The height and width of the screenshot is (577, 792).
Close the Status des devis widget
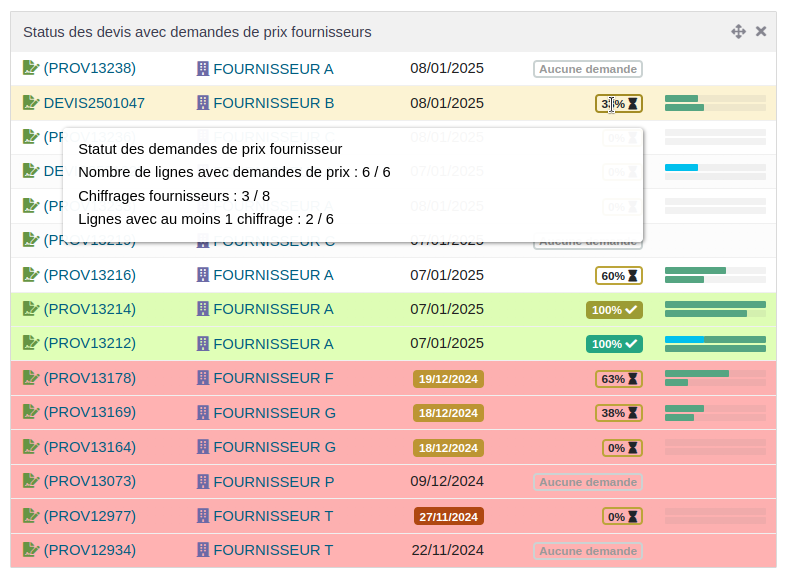pyautogui.click(x=761, y=32)
